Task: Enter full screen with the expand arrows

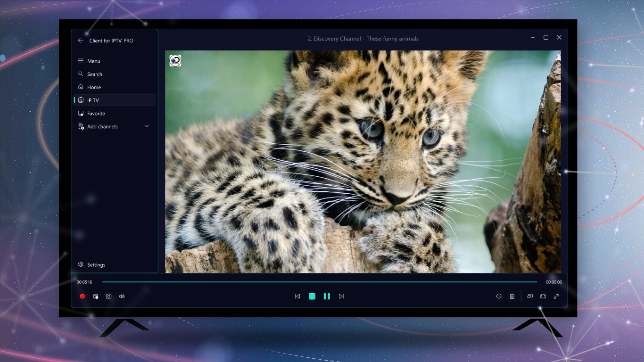Action: click(556, 296)
